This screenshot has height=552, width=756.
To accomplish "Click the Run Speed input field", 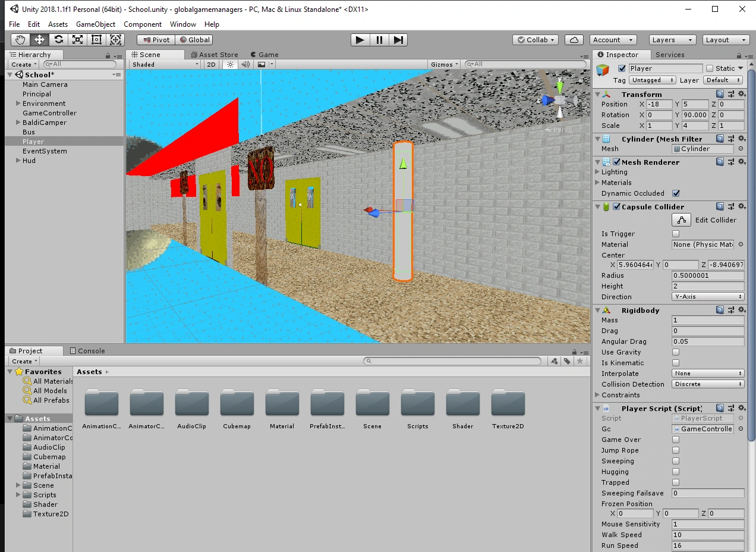I will (707, 545).
